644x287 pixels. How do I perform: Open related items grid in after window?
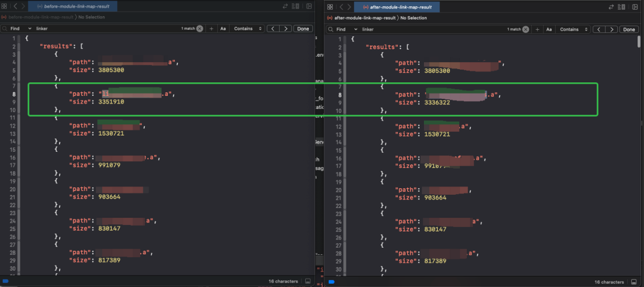pyautogui.click(x=330, y=7)
